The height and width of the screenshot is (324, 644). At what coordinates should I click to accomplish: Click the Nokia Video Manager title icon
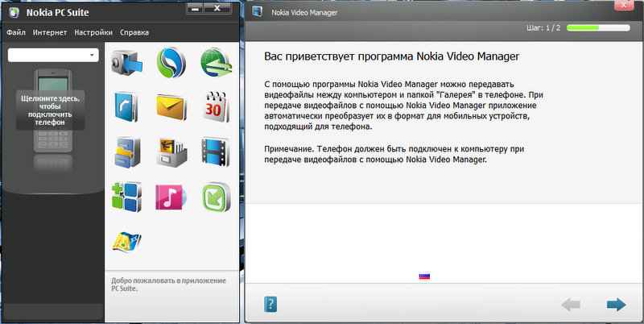point(258,11)
